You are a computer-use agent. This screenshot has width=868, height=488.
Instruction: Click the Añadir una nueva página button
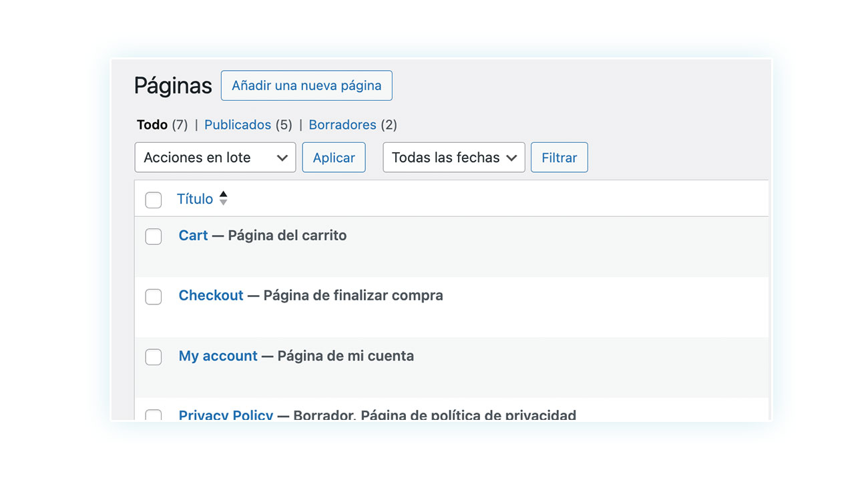click(306, 85)
